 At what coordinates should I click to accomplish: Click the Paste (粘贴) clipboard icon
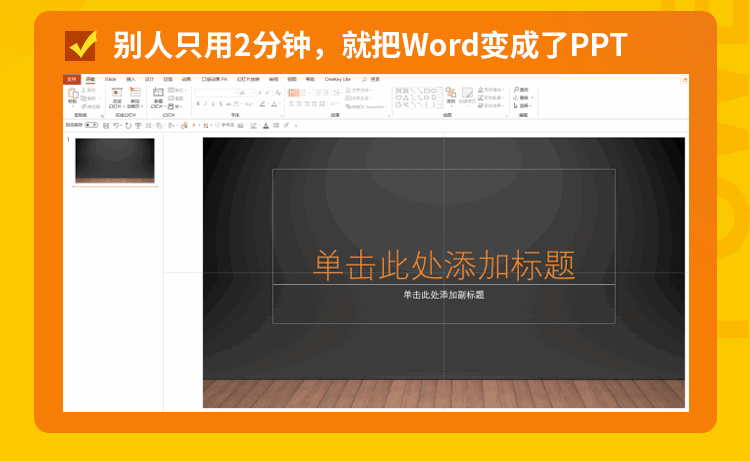pos(73,93)
